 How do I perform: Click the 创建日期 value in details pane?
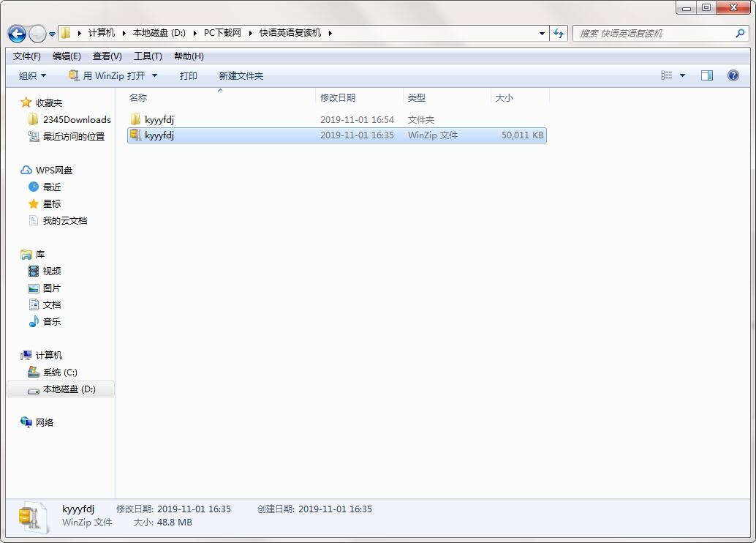(335, 509)
